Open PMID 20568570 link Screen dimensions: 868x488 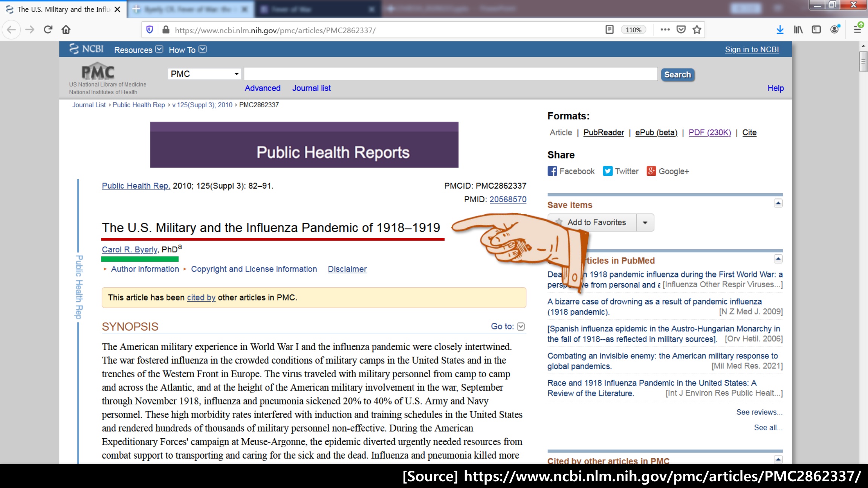(x=508, y=200)
